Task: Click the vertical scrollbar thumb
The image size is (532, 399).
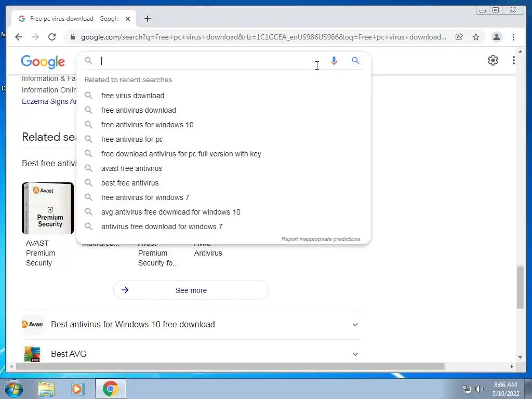Action: [520, 287]
